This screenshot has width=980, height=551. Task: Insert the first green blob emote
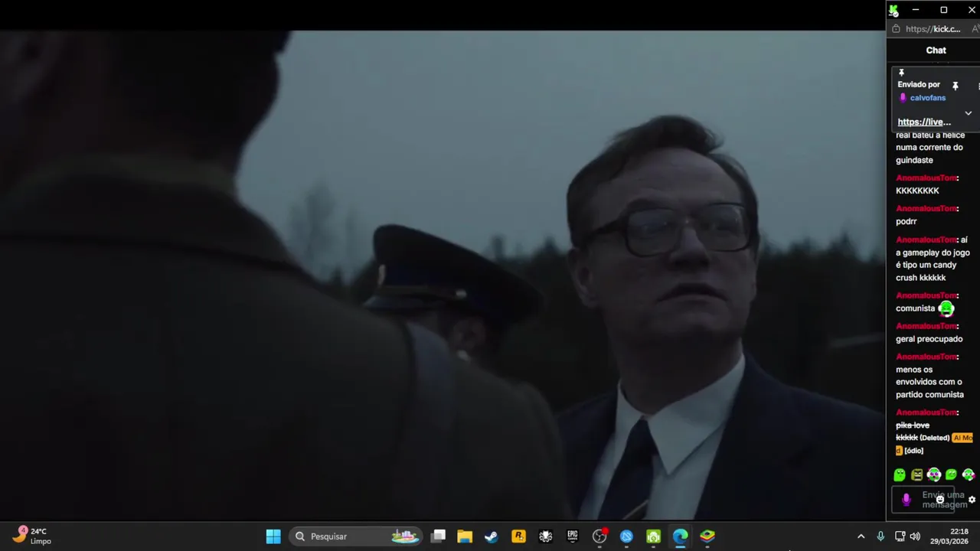click(x=900, y=475)
